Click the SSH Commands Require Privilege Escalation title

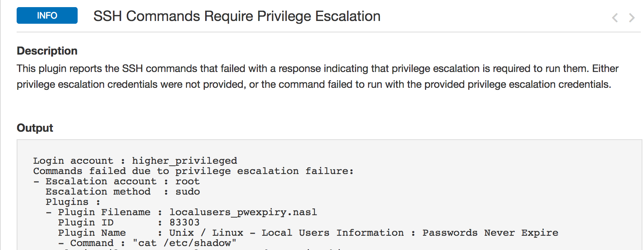[237, 16]
